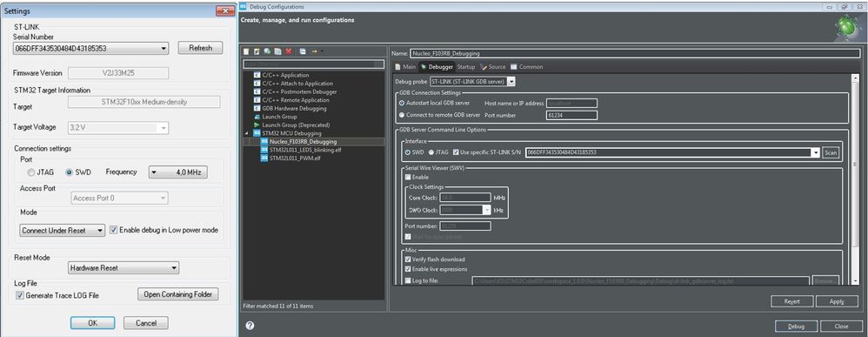Click the Export launch configuration icon
This screenshot has height=337, width=868.
[267, 51]
